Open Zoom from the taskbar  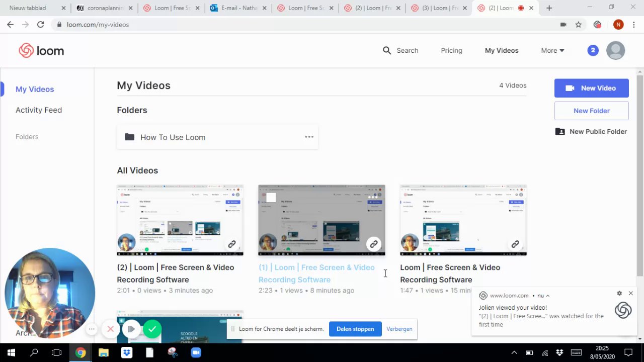(x=196, y=352)
